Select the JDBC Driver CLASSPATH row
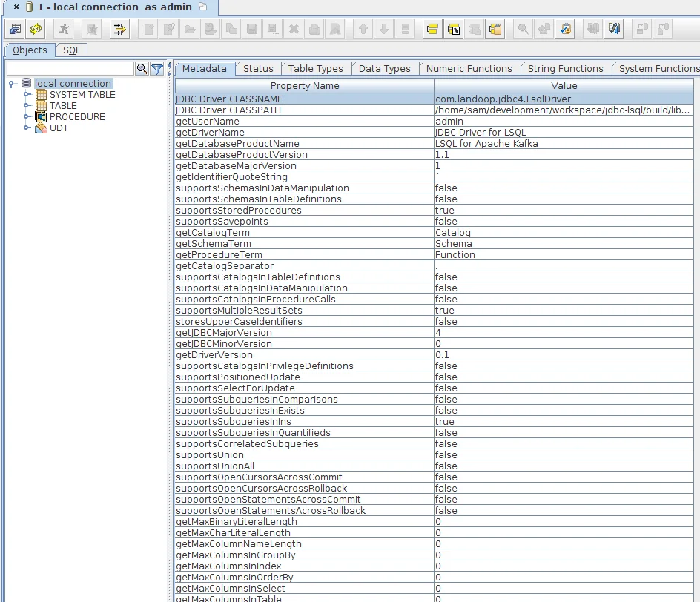The width and height of the screenshot is (700, 602). point(434,110)
